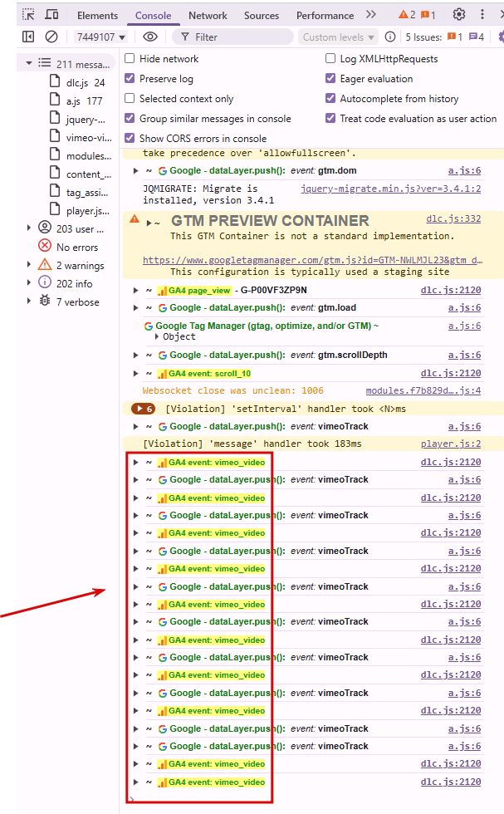This screenshot has height=814, width=504.
Task: Click the GTM PREVIEW CONTAINER heading
Action: coord(270,221)
